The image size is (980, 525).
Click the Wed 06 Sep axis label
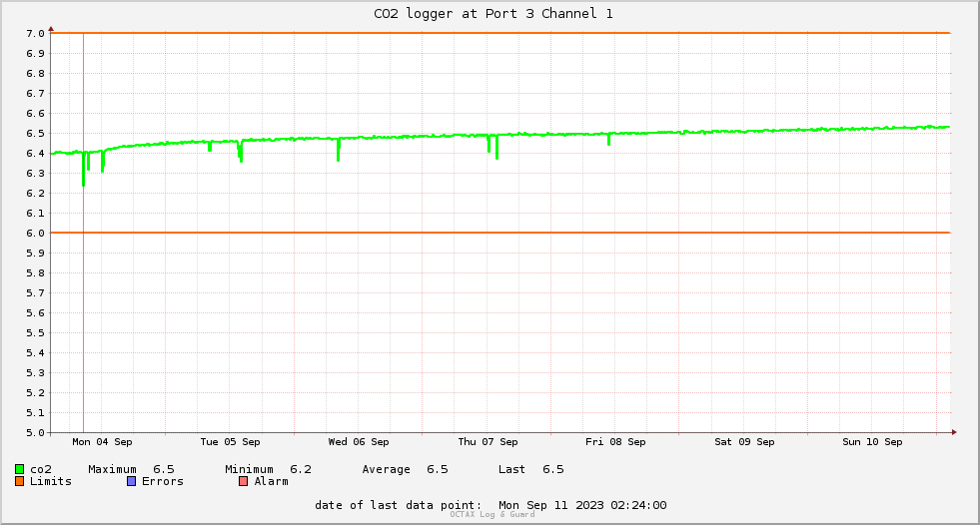click(359, 442)
